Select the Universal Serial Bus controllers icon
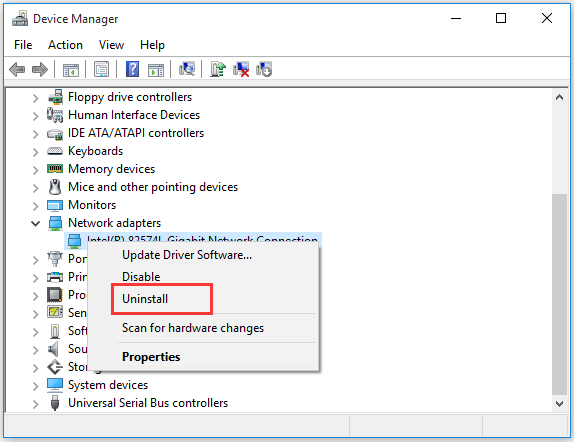 click(x=55, y=403)
